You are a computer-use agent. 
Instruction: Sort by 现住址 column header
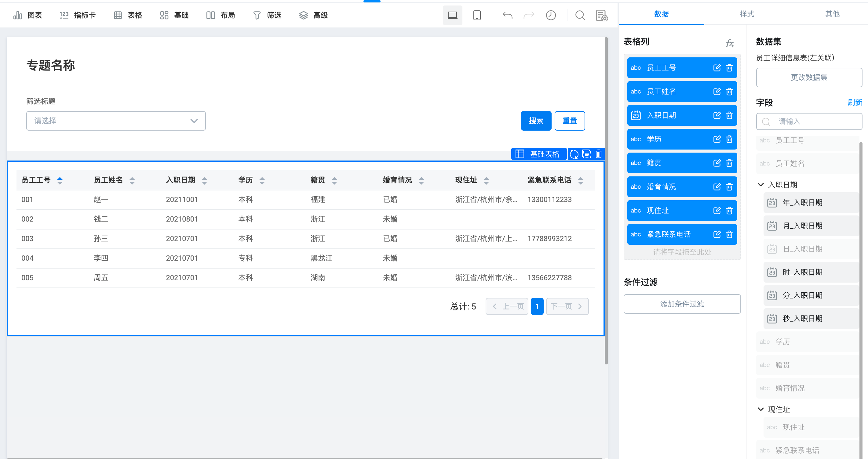pyautogui.click(x=486, y=180)
